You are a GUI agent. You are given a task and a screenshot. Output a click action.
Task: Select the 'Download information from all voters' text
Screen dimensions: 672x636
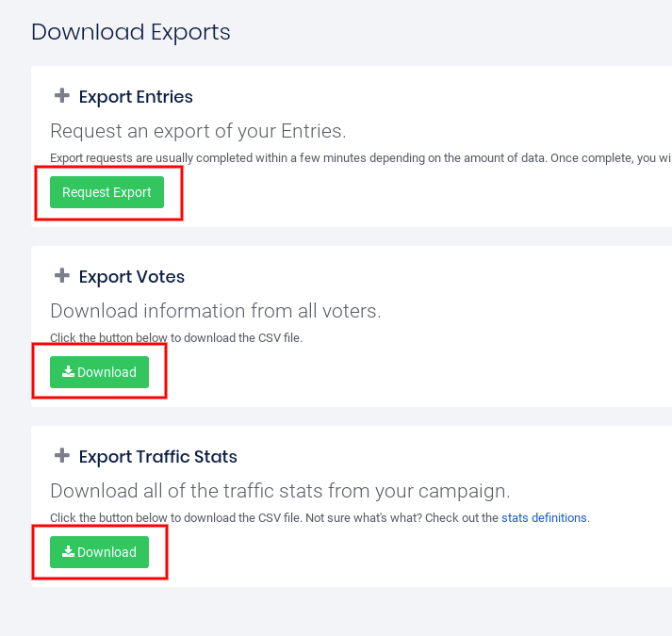[x=215, y=311]
